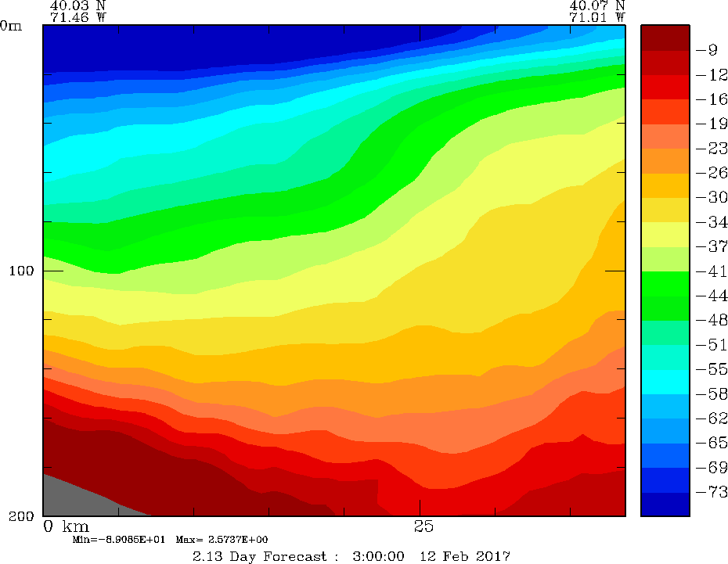The width and height of the screenshot is (728, 564).
Task: Select the bright green swatch below -41
Action: pyautogui.click(x=665, y=284)
